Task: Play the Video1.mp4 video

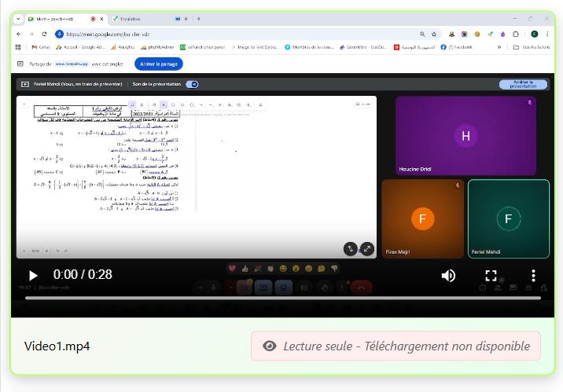Action: pos(33,275)
